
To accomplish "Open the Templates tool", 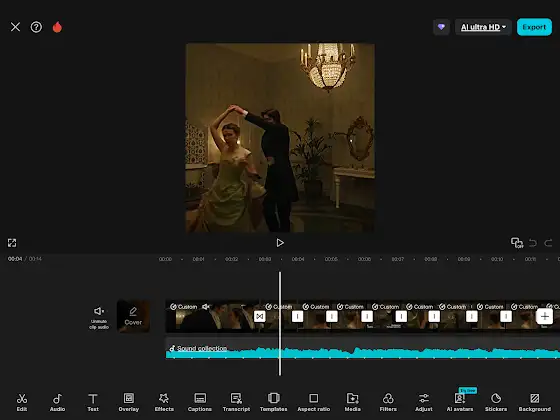I will [274, 402].
